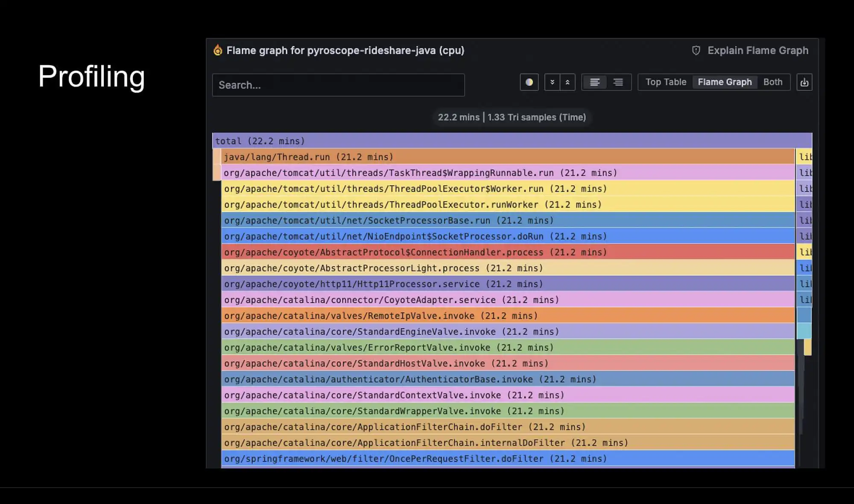
Task: Click the shield icon next to Explain Flame Graph
Action: point(696,50)
